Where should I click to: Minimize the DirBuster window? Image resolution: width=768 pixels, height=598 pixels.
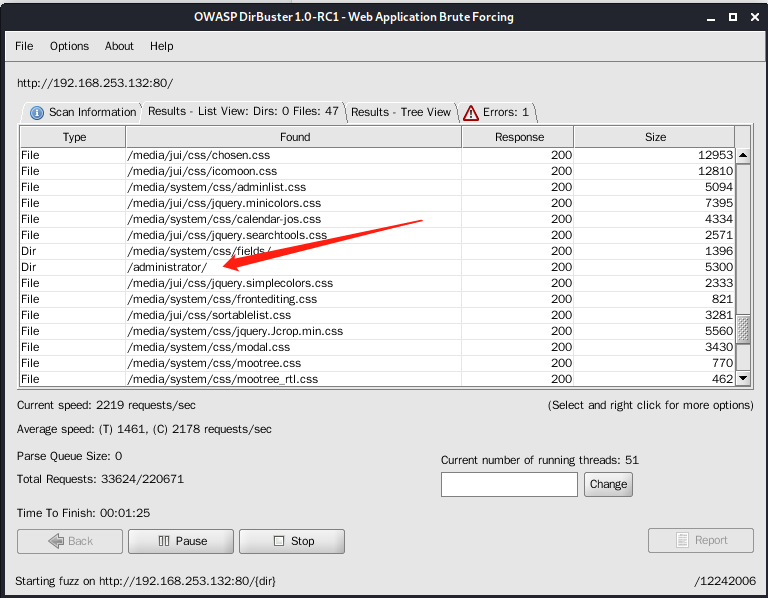pos(711,18)
